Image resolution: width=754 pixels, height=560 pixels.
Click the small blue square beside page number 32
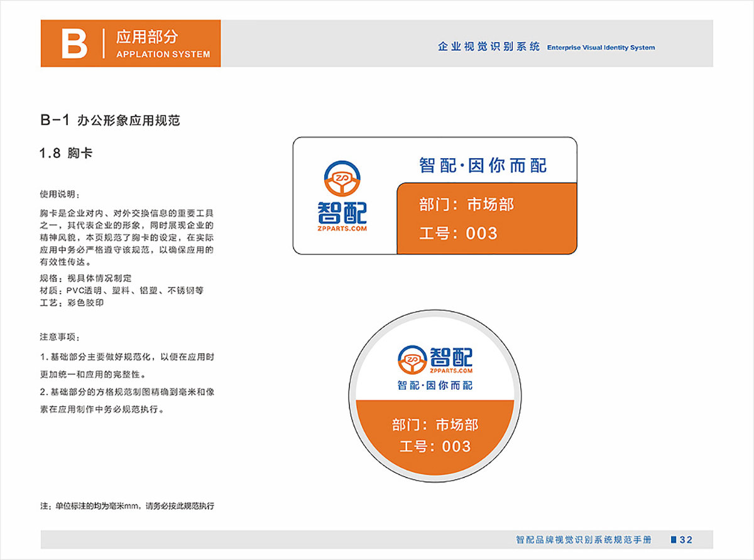(x=674, y=539)
